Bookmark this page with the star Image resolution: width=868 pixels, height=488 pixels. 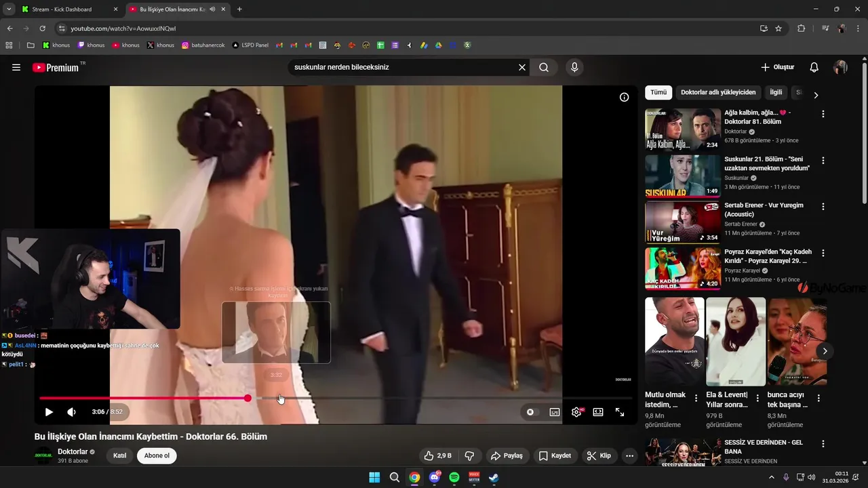pos(778,28)
